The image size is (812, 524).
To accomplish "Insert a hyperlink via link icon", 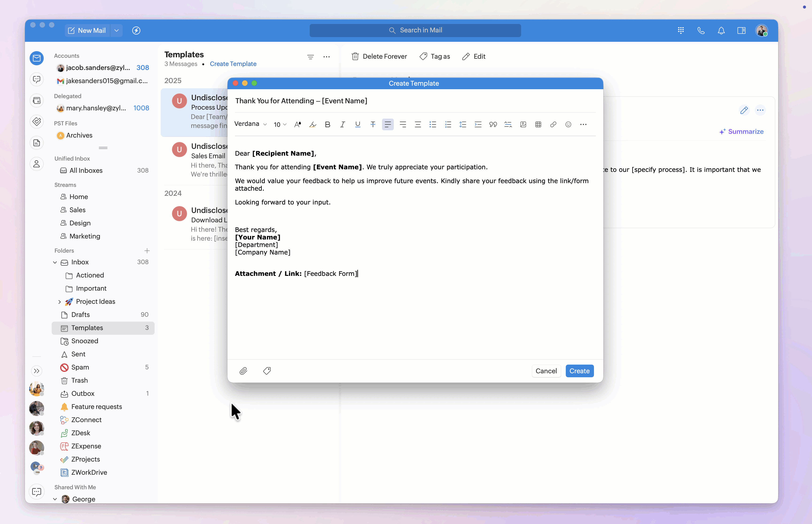I will pos(553,124).
